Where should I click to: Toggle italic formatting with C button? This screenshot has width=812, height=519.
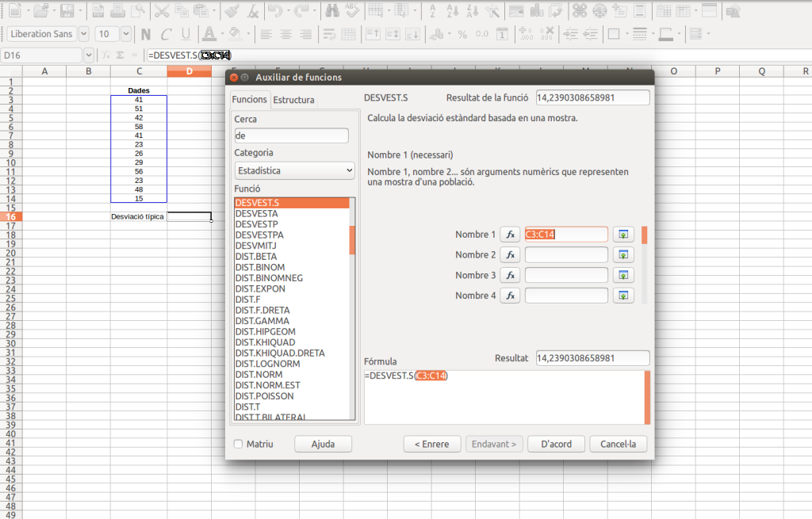coord(166,34)
